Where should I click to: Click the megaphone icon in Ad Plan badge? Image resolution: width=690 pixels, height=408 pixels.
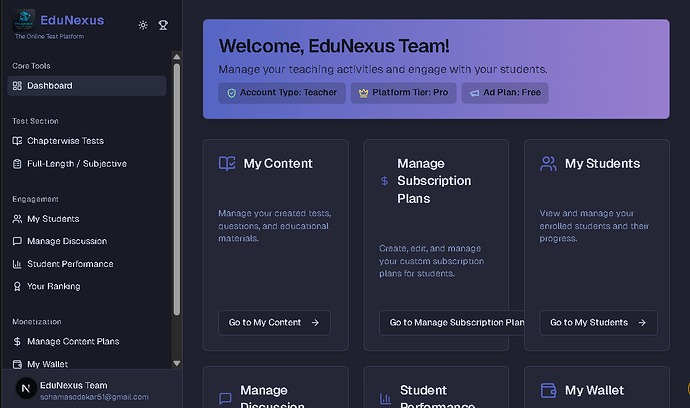(x=474, y=93)
